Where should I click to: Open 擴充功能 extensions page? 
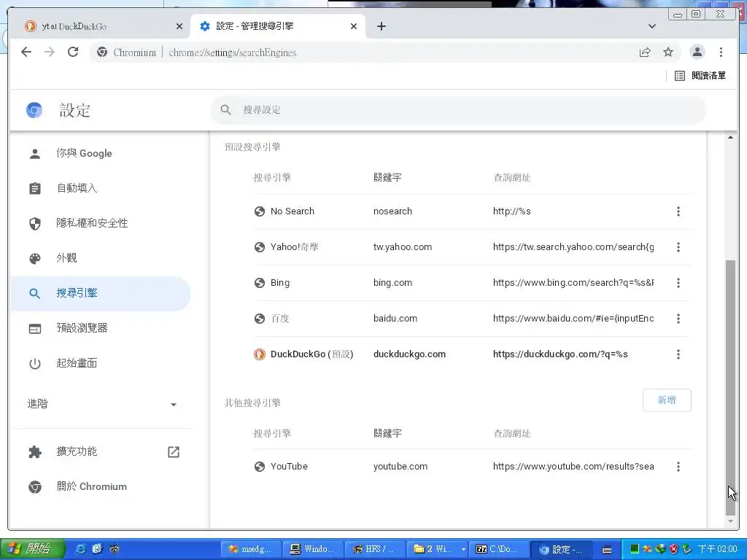tap(101, 451)
